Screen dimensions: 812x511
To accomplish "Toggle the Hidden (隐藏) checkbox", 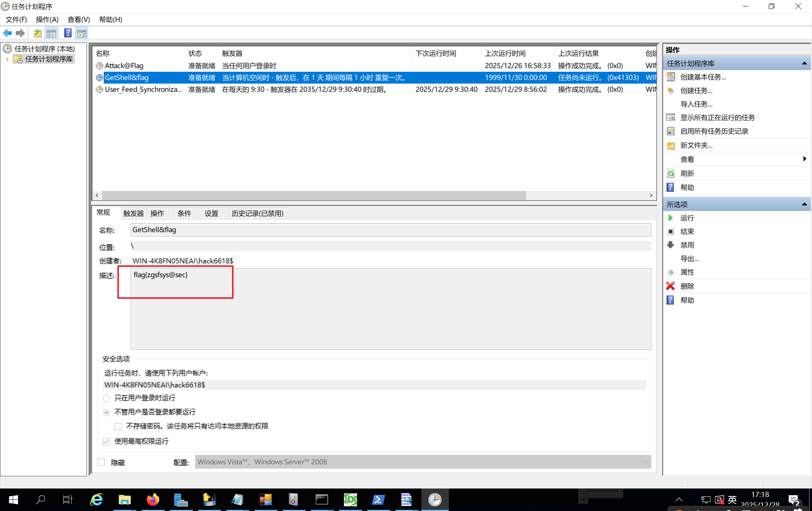I will pyautogui.click(x=101, y=462).
